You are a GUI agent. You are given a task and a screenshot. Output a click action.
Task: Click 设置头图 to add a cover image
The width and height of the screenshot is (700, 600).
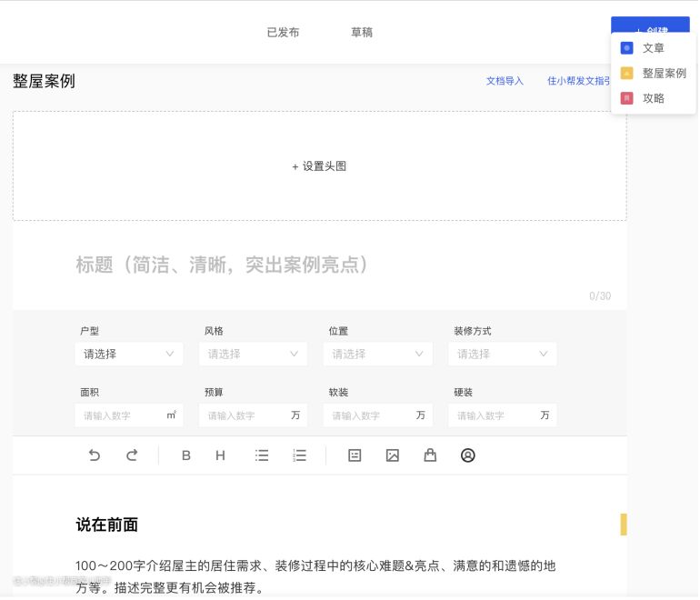click(x=320, y=166)
